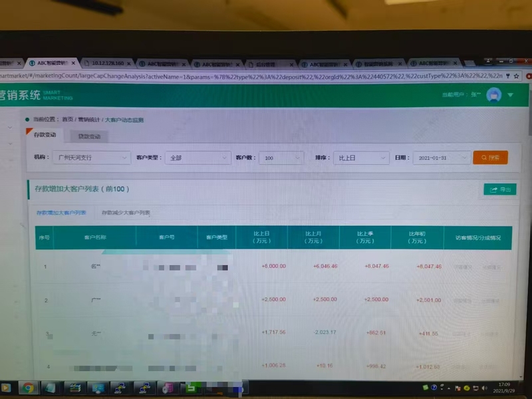Click the green export (导出) button

[x=500, y=190]
